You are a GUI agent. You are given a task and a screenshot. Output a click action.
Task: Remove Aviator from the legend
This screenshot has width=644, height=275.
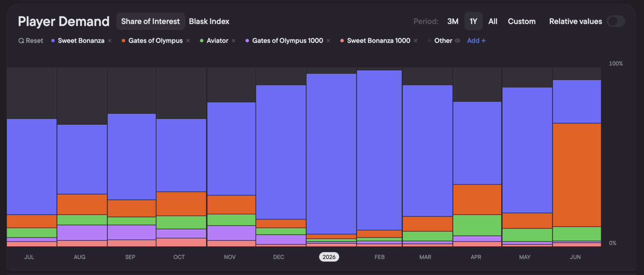234,40
